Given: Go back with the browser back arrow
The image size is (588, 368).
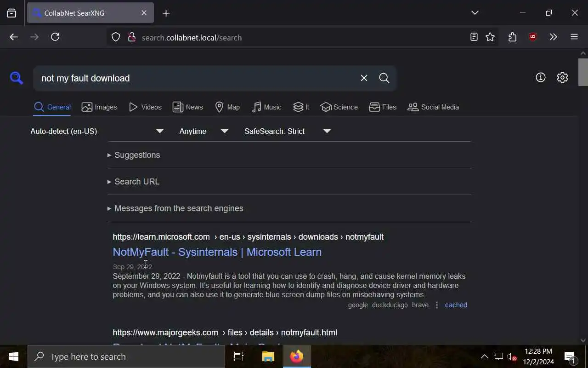Looking at the screenshot, I should click(x=14, y=37).
